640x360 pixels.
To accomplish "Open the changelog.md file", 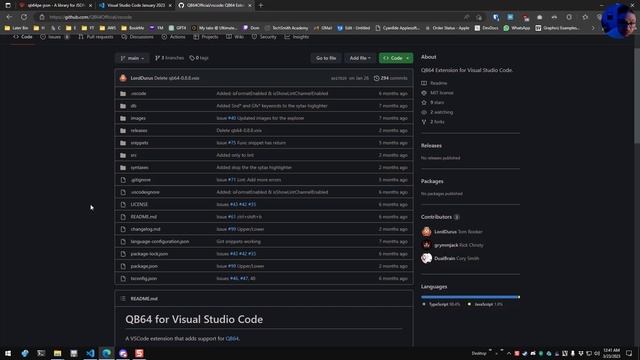I will coord(145,229).
